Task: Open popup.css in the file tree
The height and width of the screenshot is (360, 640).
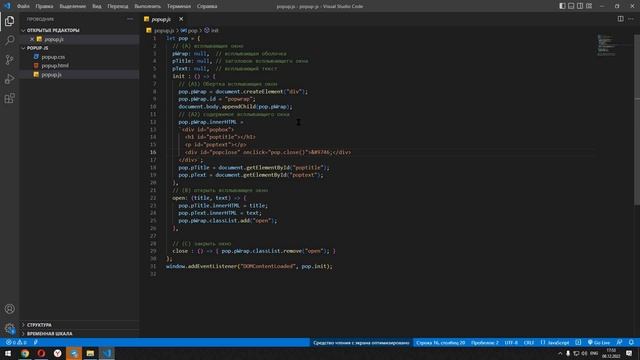Action: (53, 57)
